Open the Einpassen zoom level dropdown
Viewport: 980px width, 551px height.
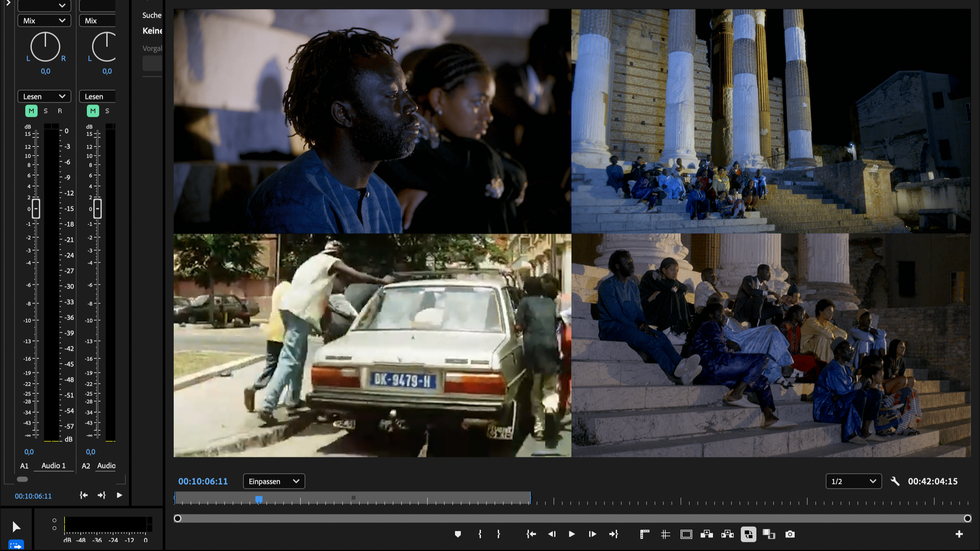tap(274, 481)
